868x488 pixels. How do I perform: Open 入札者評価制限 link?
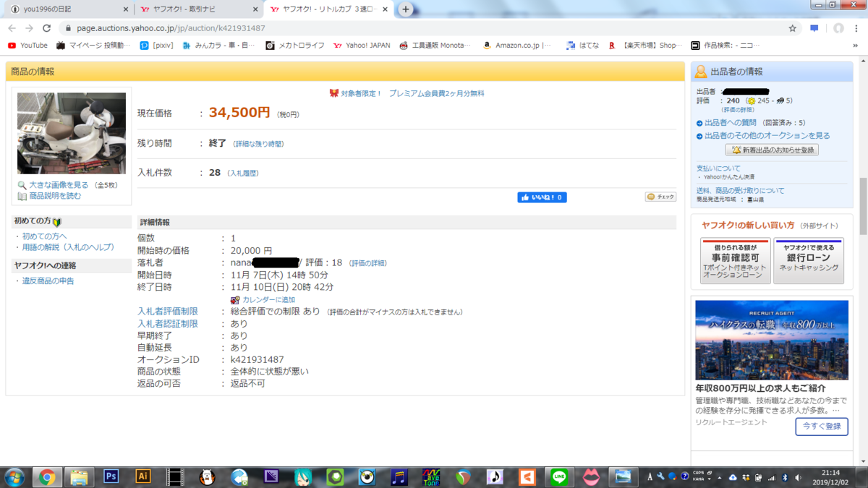(168, 312)
